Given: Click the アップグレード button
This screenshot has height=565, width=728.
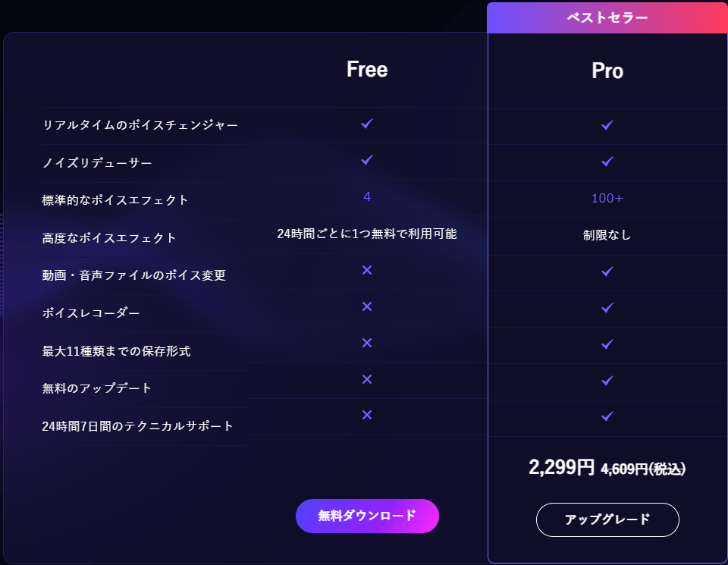Looking at the screenshot, I should pos(607,519).
